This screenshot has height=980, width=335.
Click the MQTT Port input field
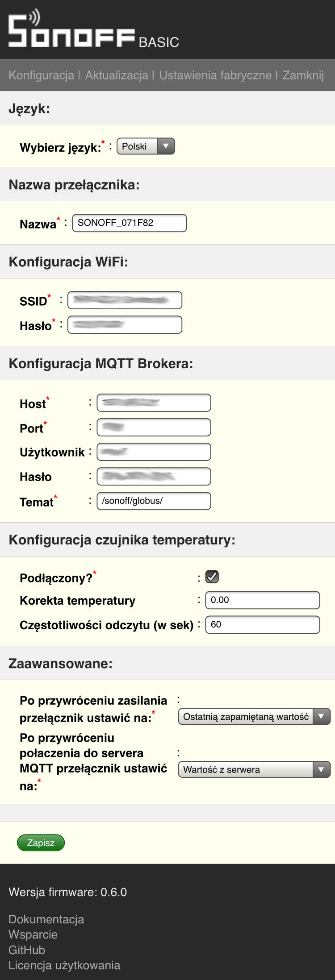(154, 428)
